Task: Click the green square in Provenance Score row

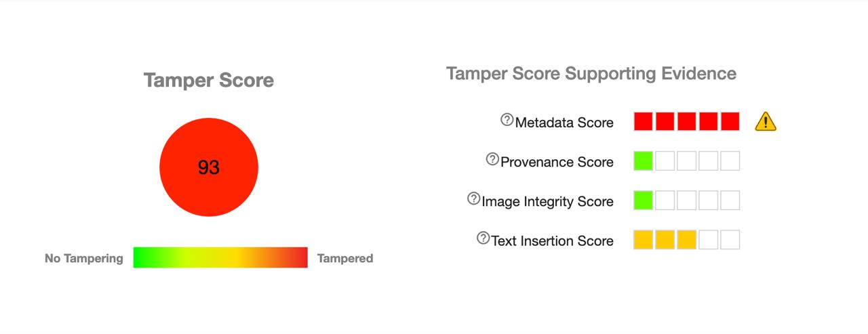Action: (x=643, y=161)
